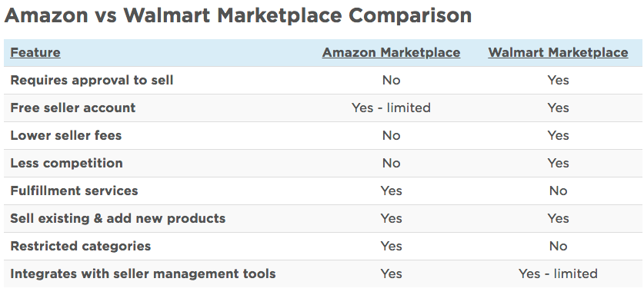Image resolution: width=644 pixels, height=295 pixels.
Task: Select the Free seller account row label
Action: pos(72,108)
